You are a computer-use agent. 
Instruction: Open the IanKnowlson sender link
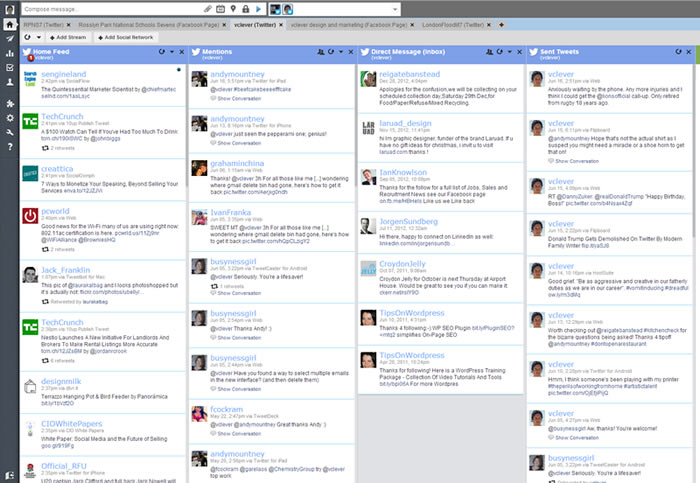(403, 172)
